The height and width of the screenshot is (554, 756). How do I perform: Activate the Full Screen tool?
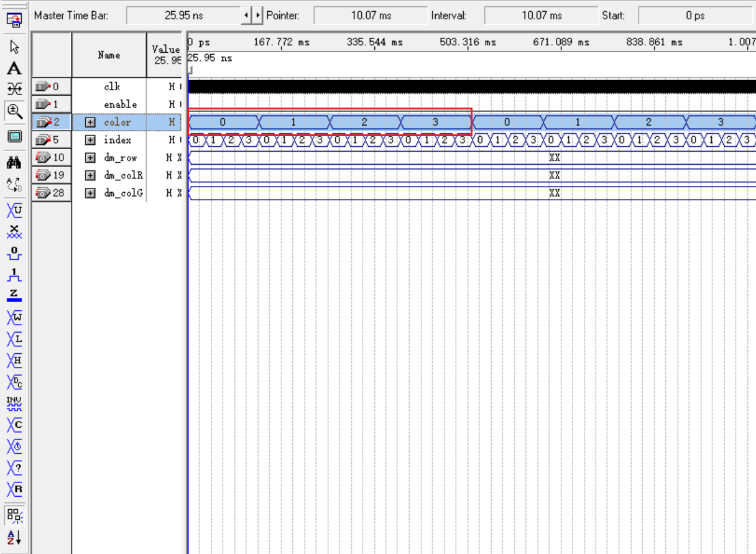(x=15, y=136)
